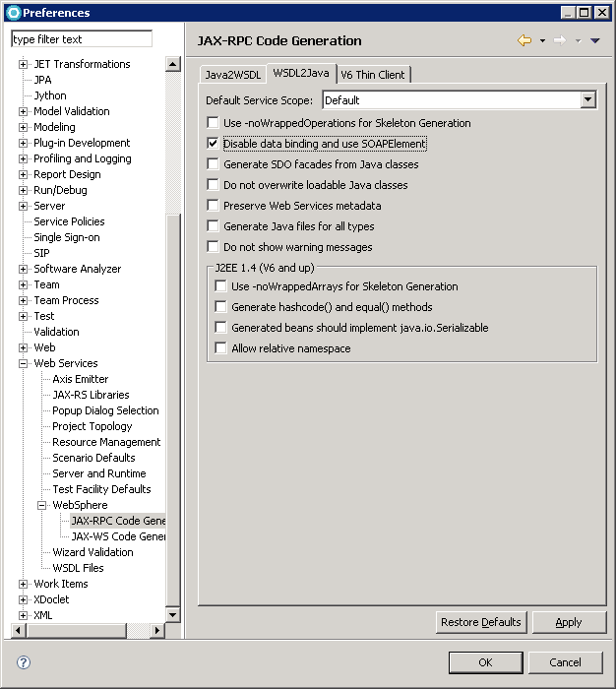Expand the Software Analyzer node
Image resolution: width=616 pixels, height=689 pixels.
[23, 269]
